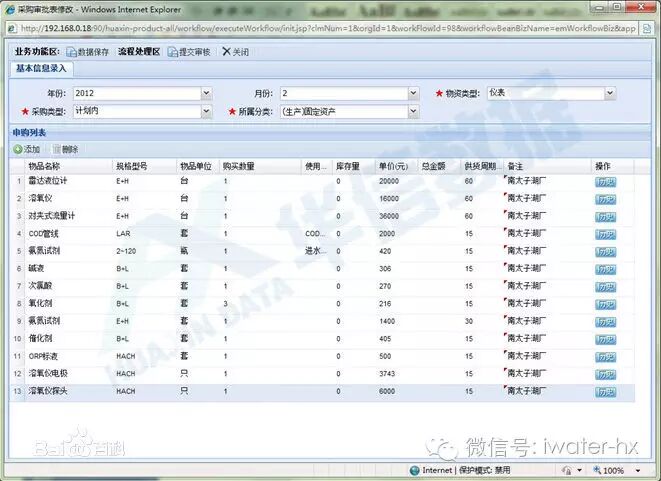Open history for 溶氧仪 row 2
The width and height of the screenshot is (661, 481).
605,199
